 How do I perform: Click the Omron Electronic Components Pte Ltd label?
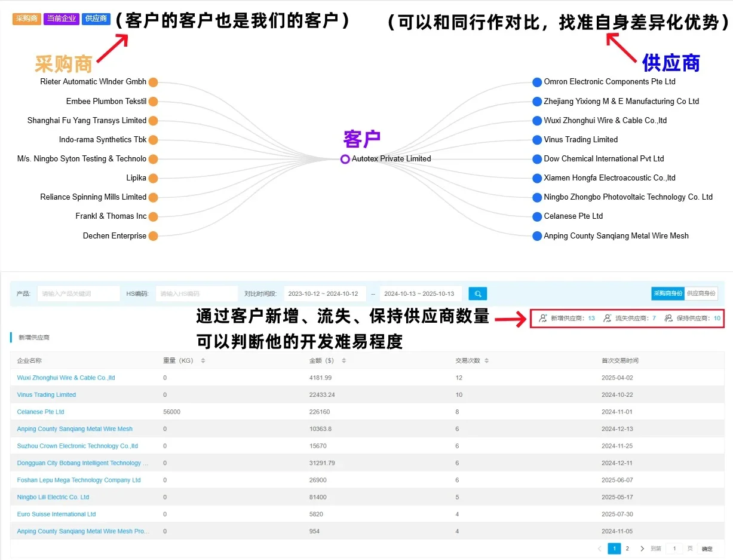[609, 82]
